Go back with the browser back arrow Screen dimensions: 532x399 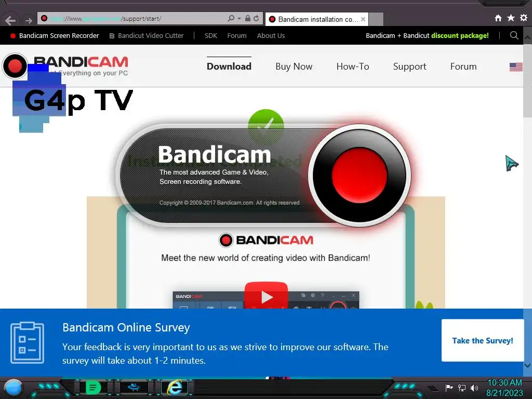point(10,20)
